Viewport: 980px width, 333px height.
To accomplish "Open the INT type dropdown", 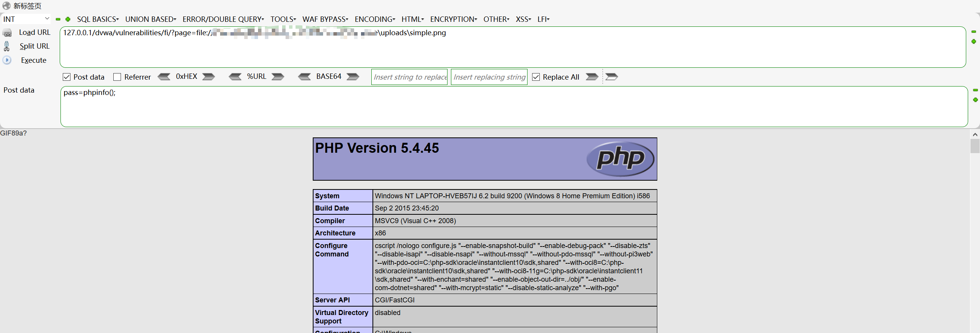I will click(26, 19).
